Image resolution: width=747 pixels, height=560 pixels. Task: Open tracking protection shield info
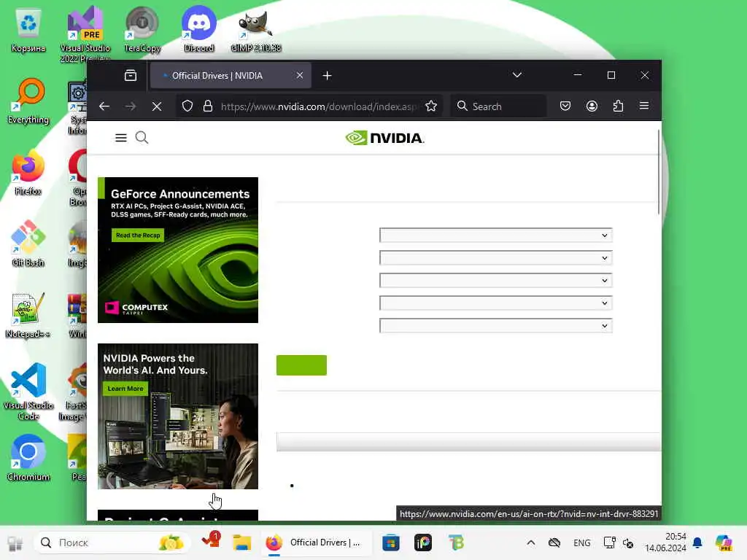pyautogui.click(x=187, y=106)
